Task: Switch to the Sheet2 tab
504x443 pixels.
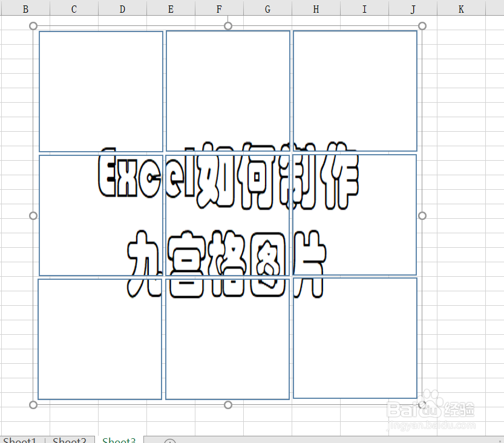Action: click(70, 440)
